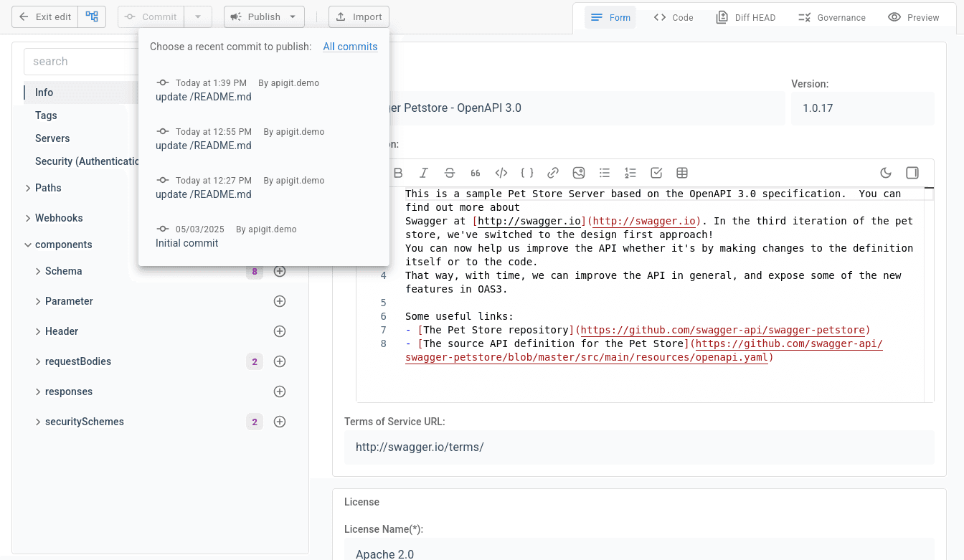This screenshot has width=964, height=560.
Task: Open the Commit dropdown arrow
Action: (198, 16)
